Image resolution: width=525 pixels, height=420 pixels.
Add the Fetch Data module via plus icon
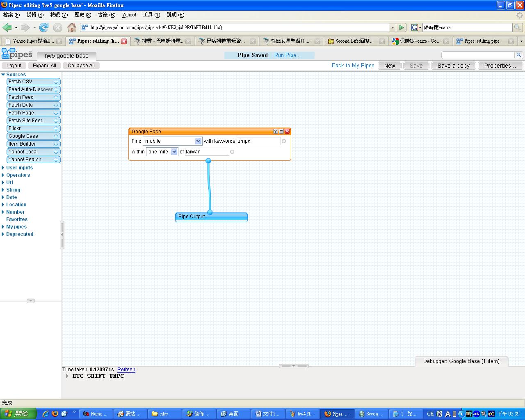56,105
